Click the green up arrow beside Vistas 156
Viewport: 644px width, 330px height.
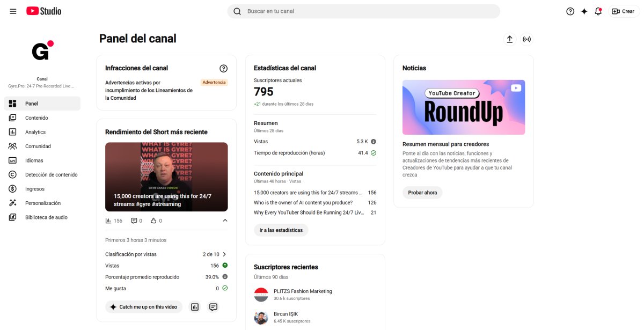[225, 266]
